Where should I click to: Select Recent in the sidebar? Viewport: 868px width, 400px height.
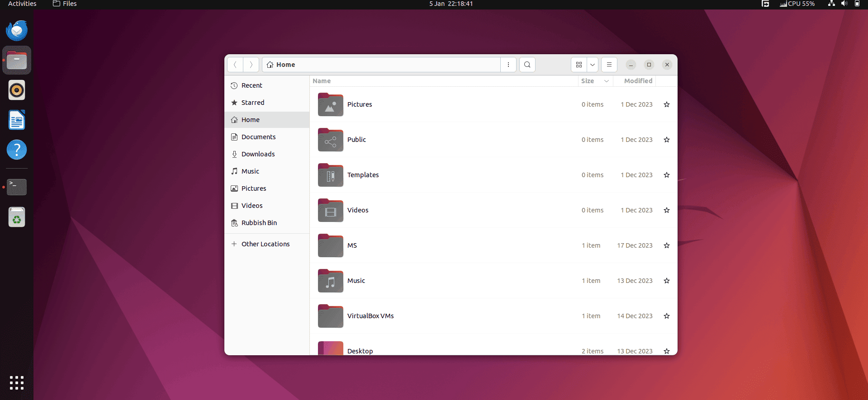[267, 85]
